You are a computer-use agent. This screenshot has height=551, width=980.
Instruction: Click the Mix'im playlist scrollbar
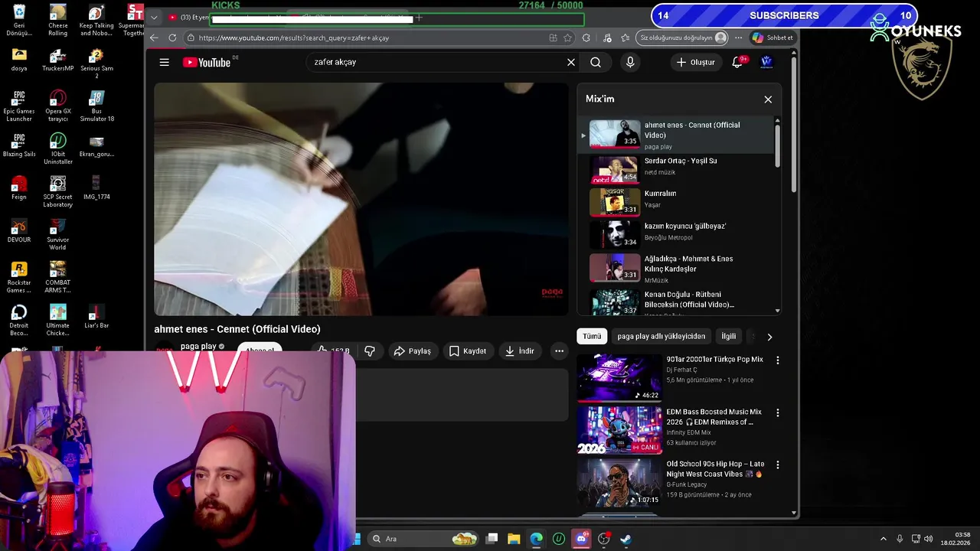point(778,145)
